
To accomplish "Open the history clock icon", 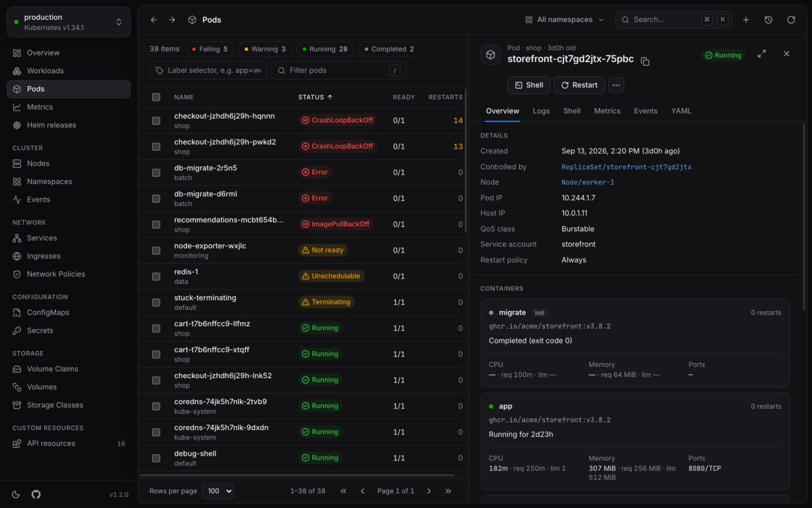I will point(769,20).
